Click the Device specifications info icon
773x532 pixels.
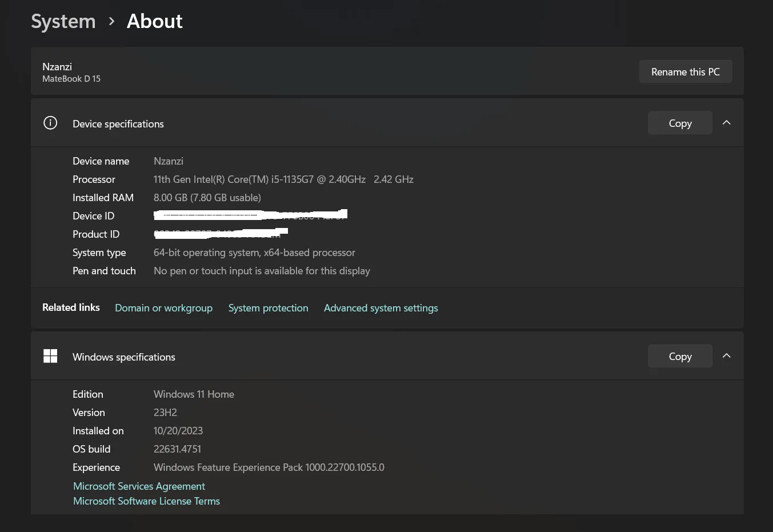point(50,123)
